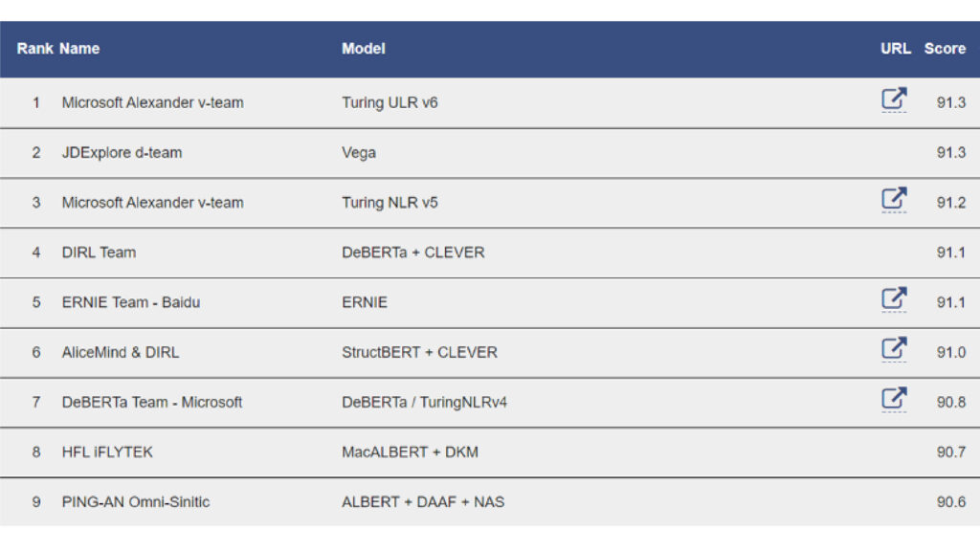Open StructBERT + CLEVER external link icon
Viewport: 980px width, 551px height.
point(894,348)
